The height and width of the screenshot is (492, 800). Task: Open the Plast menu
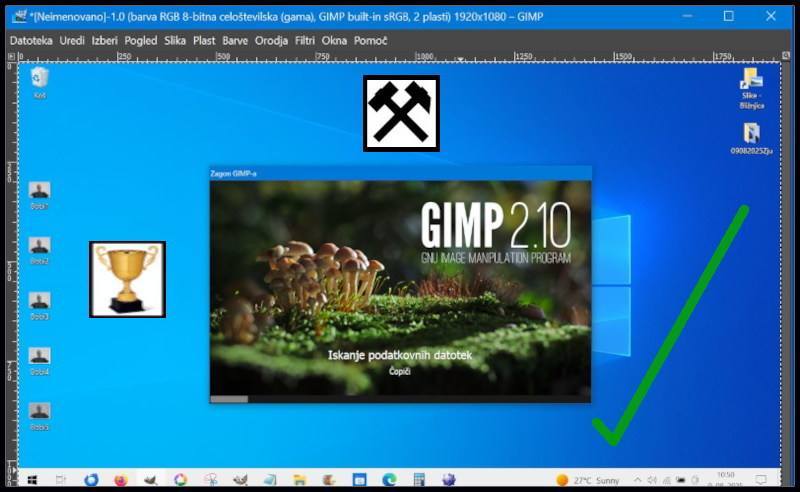point(204,40)
